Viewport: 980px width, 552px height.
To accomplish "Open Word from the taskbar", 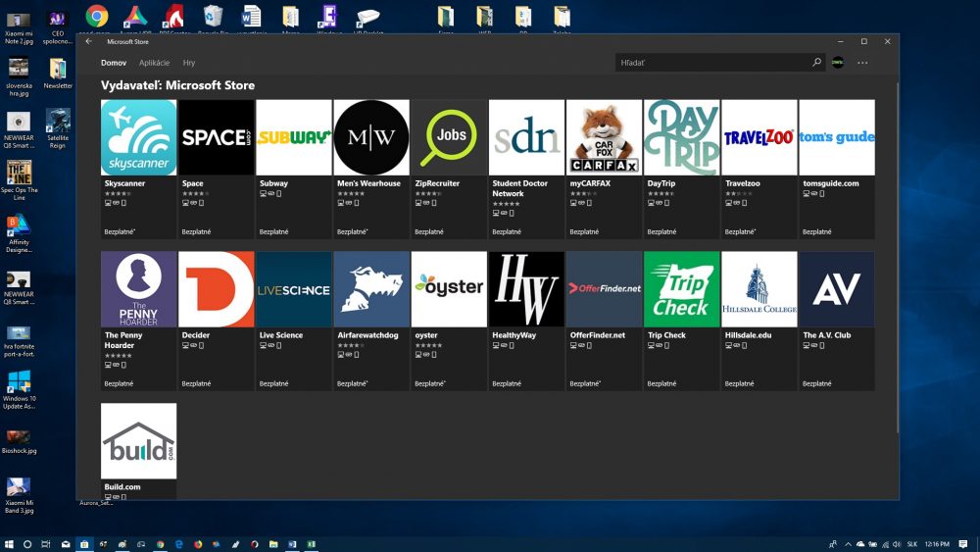I will click(x=292, y=544).
